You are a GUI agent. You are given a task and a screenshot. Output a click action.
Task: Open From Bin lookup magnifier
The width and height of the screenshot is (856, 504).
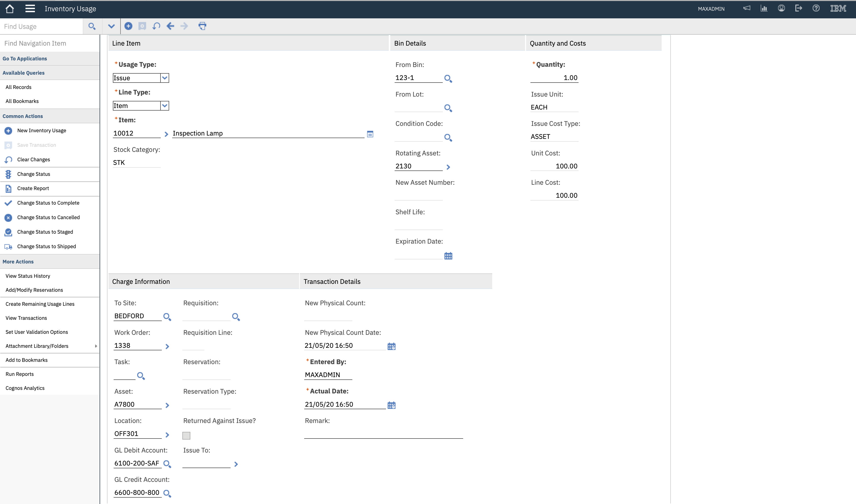coord(448,79)
